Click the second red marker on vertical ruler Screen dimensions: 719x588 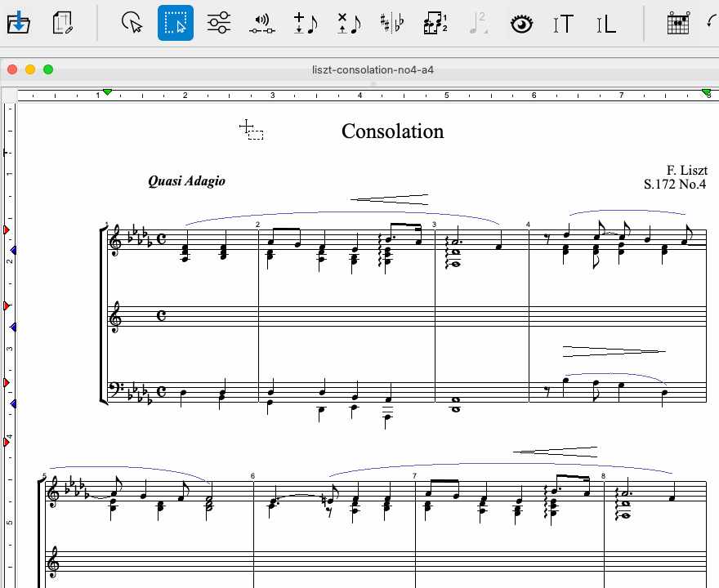tap(7, 305)
